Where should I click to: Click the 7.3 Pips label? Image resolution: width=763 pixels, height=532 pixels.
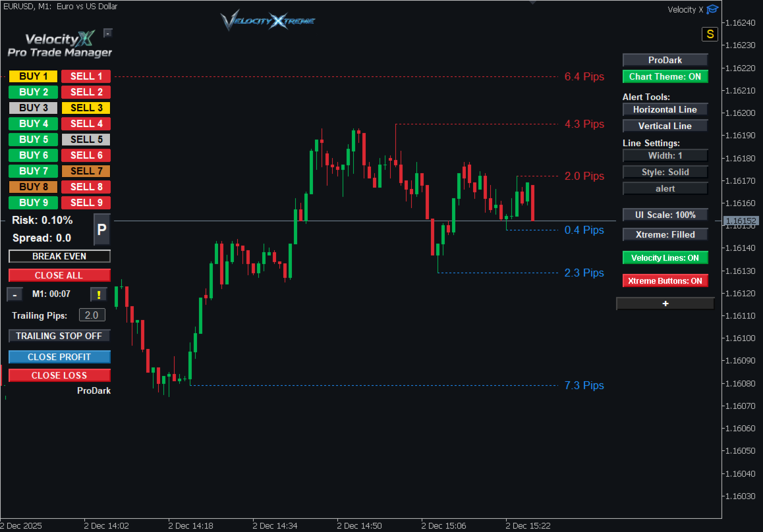pos(584,386)
